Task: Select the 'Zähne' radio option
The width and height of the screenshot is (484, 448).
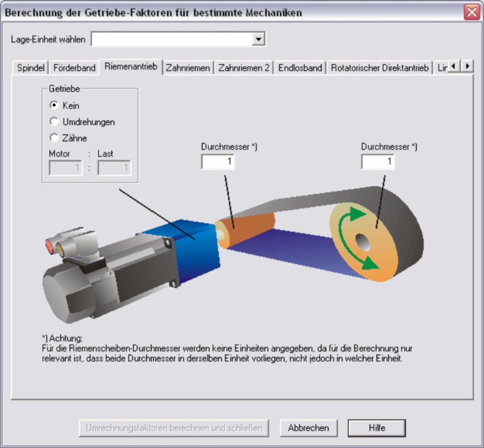Action: coord(53,138)
